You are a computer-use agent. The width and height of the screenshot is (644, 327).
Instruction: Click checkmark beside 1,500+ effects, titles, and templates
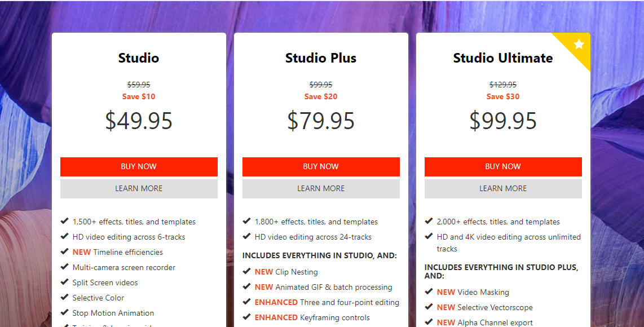point(64,222)
